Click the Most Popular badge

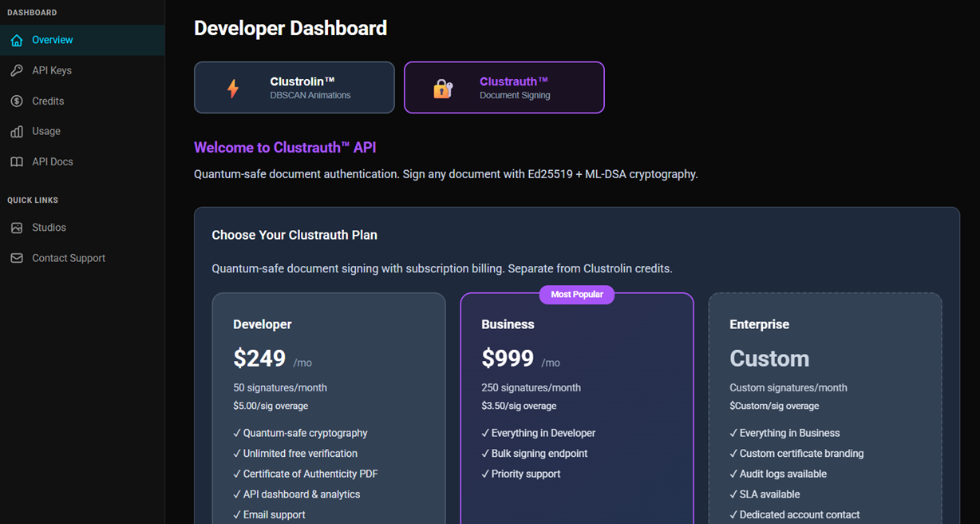(576, 295)
